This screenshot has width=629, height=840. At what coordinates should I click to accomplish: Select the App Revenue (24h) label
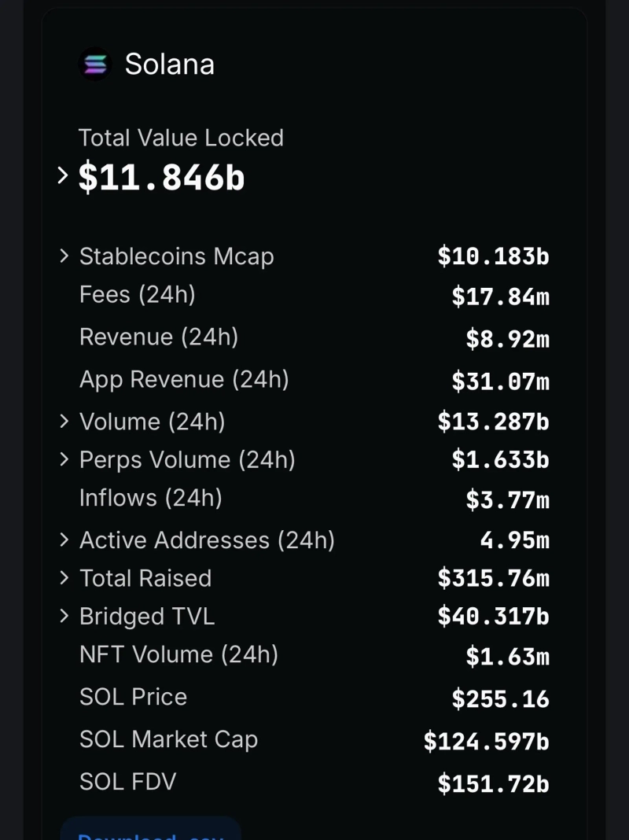pos(184,379)
